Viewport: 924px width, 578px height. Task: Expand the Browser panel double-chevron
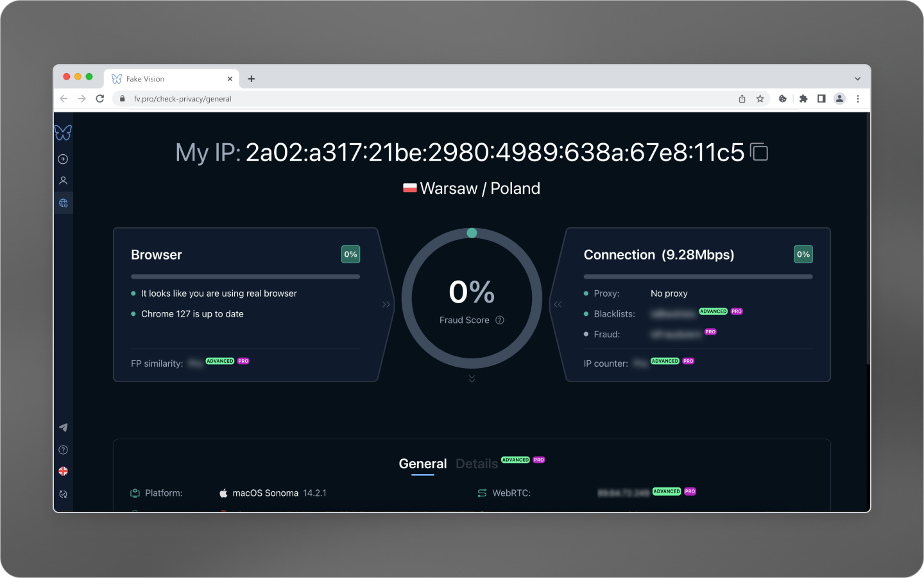click(x=385, y=304)
